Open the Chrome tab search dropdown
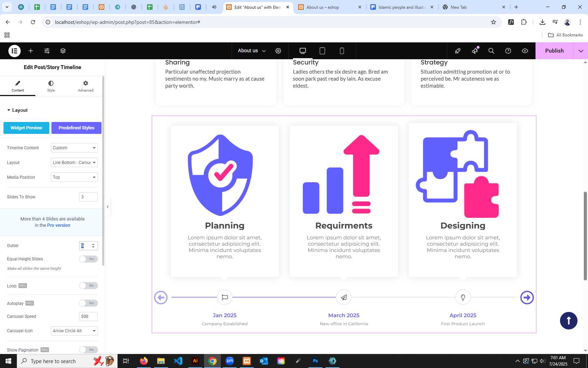This screenshot has height=368, width=588. (x=7, y=7)
